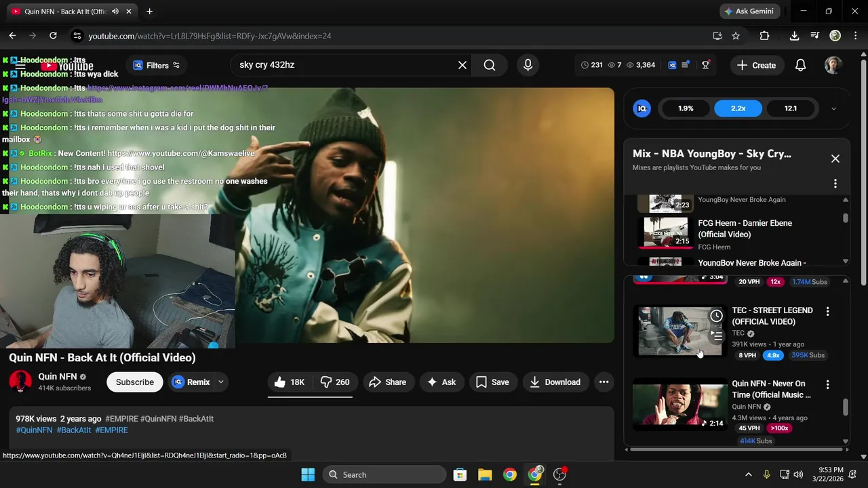
Task: Open options for Never On Time video
Action: tap(827, 384)
